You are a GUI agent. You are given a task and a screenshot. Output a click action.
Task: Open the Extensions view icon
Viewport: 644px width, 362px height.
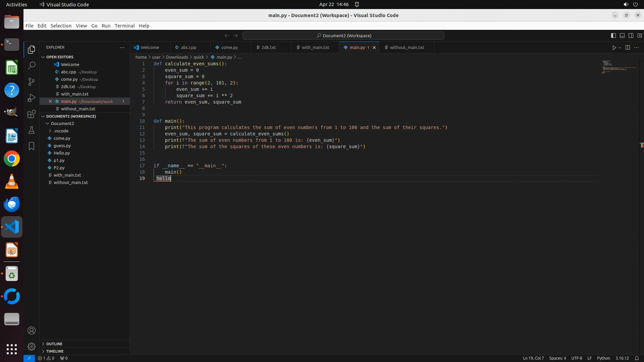[x=32, y=114]
